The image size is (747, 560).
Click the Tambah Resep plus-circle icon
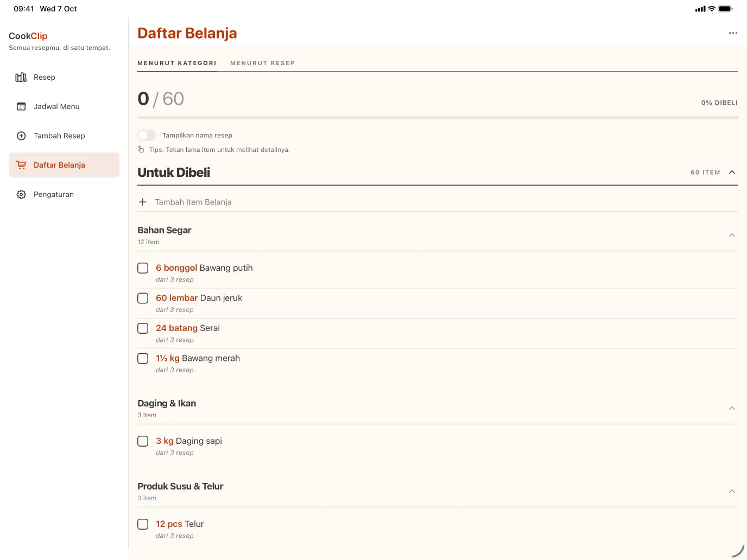pyautogui.click(x=21, y=136)
